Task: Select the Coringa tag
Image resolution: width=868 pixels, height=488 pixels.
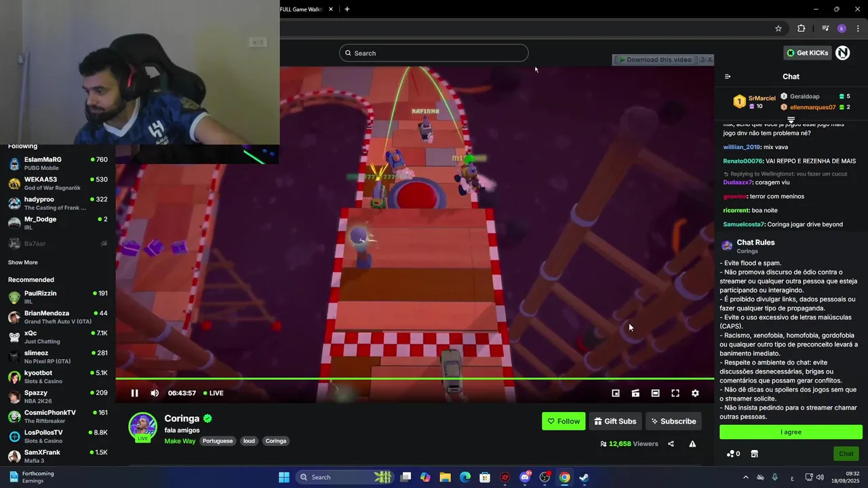Action: (276, 441)
